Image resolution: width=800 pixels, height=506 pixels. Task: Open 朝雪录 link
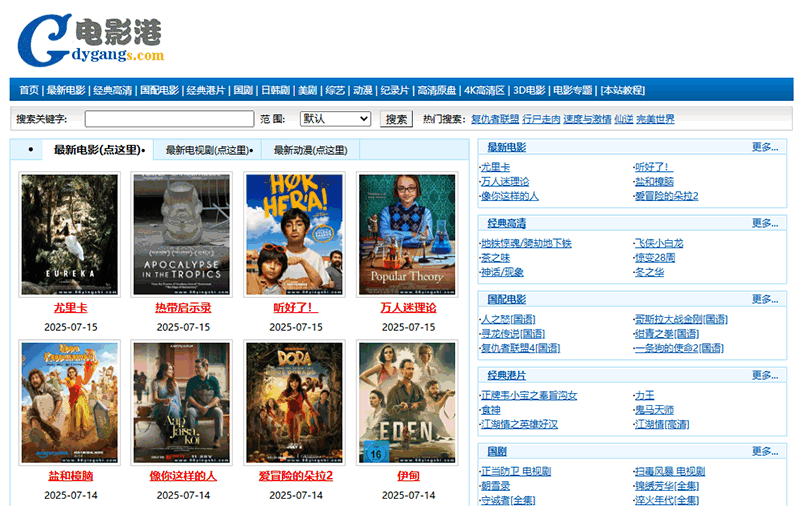(x=495, y=486)
